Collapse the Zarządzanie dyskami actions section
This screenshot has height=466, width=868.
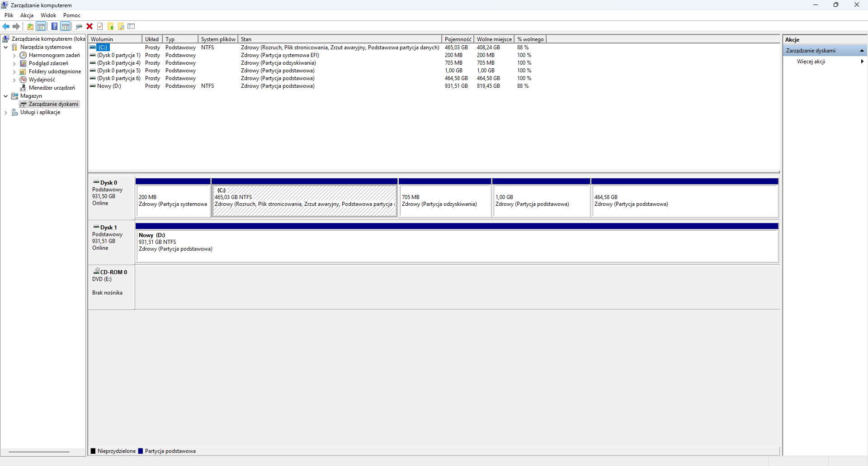coord(862,51)
